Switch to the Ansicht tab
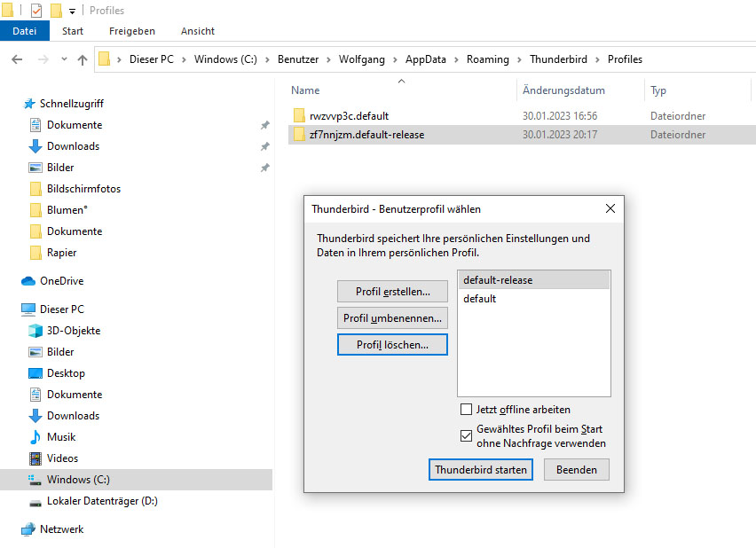756x548 pixels. click(x=198, y=31)
